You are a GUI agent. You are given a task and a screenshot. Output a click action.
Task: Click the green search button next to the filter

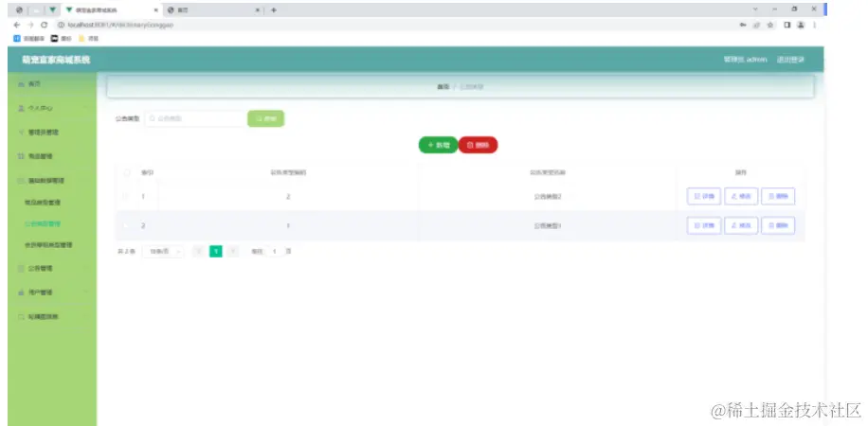(x=265, y=118)
